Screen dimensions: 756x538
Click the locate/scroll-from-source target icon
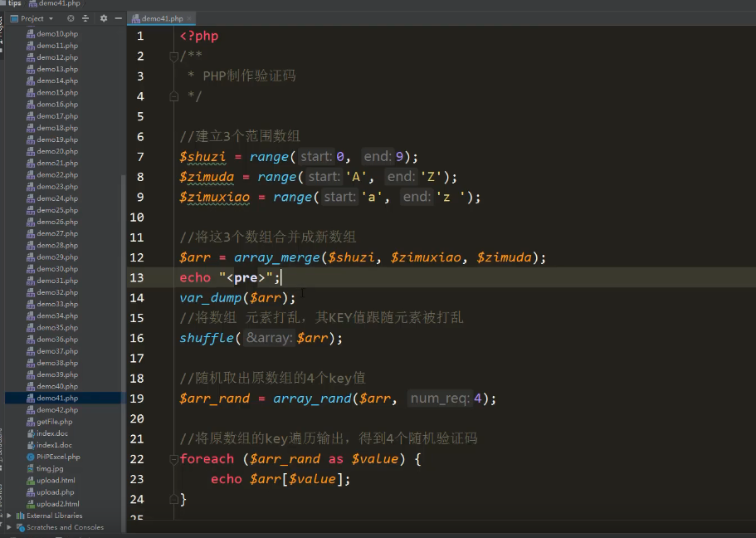click(x=70, y=18)
